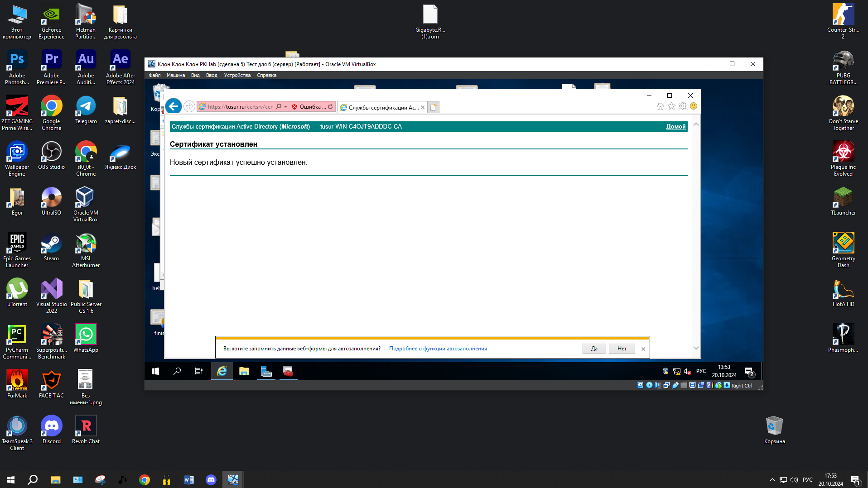This screenshot has width=868, height=488.
Task: Open VirtualBox 'Машина' menu
Action: pyautogui.click(x=175, y=75)
